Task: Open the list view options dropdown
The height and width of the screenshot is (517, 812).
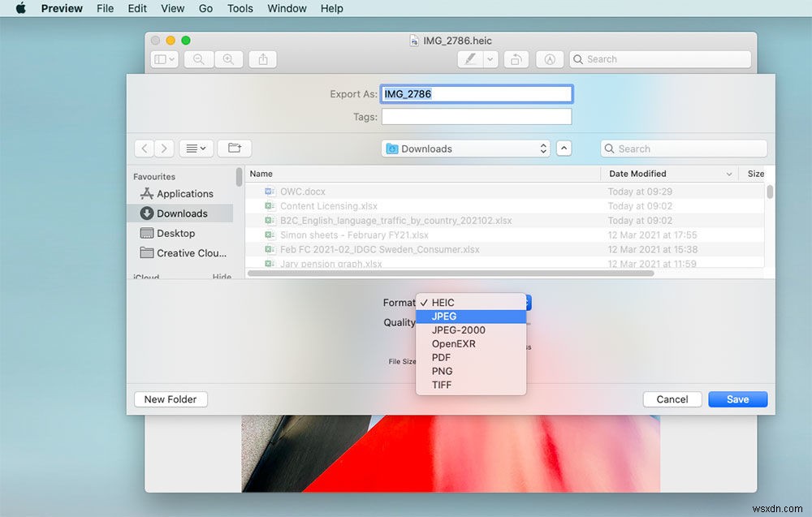Action: (x=195, y=148)
